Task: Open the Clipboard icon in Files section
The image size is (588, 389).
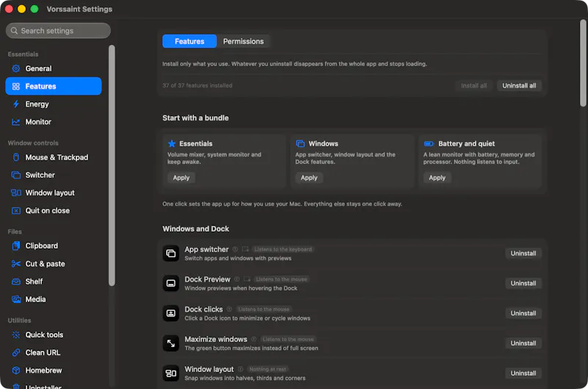Action: 15,246
